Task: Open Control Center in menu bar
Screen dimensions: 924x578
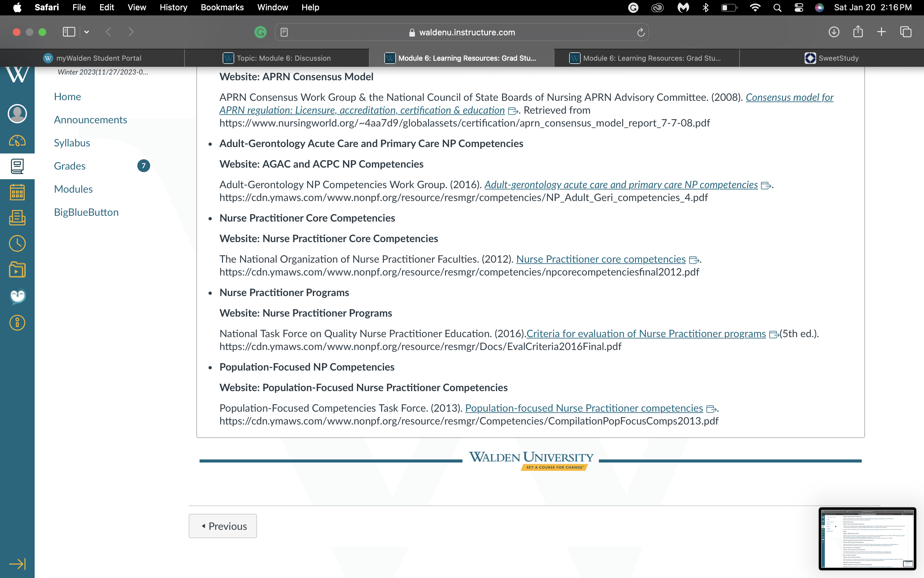Action: [x=799, y=8]
